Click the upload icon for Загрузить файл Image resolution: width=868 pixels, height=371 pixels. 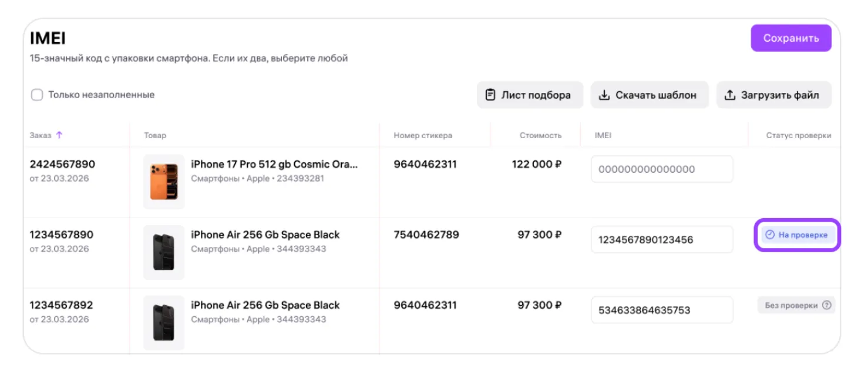coord(729,95)
